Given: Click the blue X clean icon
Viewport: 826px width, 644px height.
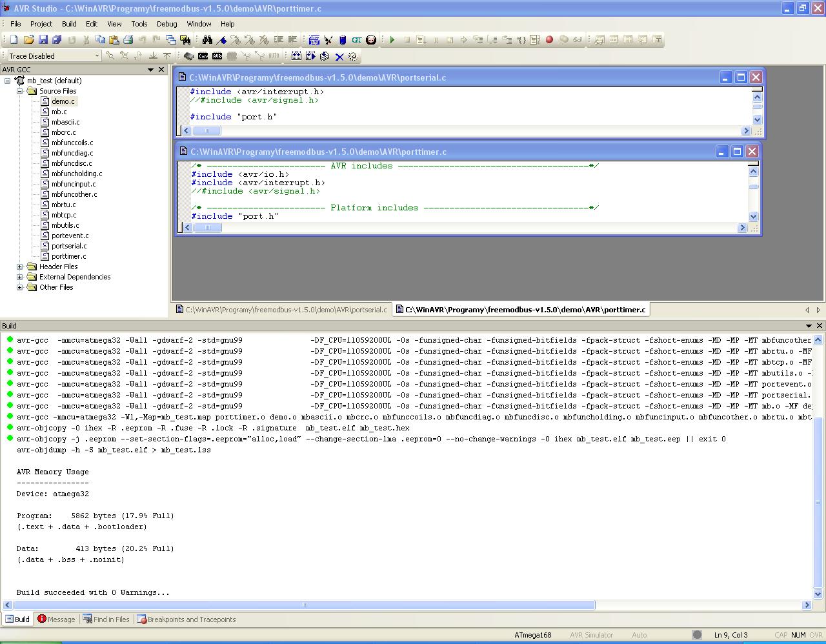Looking at the screenshot, I should coord(339,57).
